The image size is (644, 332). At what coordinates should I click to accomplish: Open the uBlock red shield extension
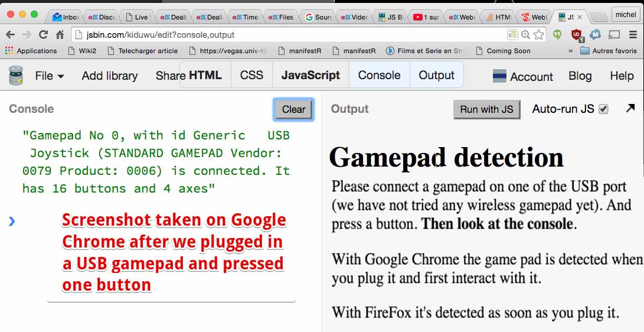click(577, 35)
